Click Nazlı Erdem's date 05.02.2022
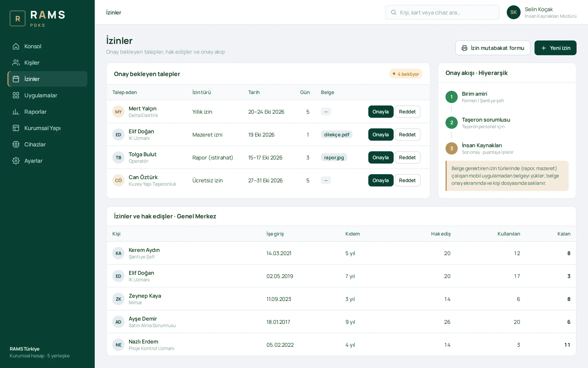588x368 pixels. click(280, 345)
